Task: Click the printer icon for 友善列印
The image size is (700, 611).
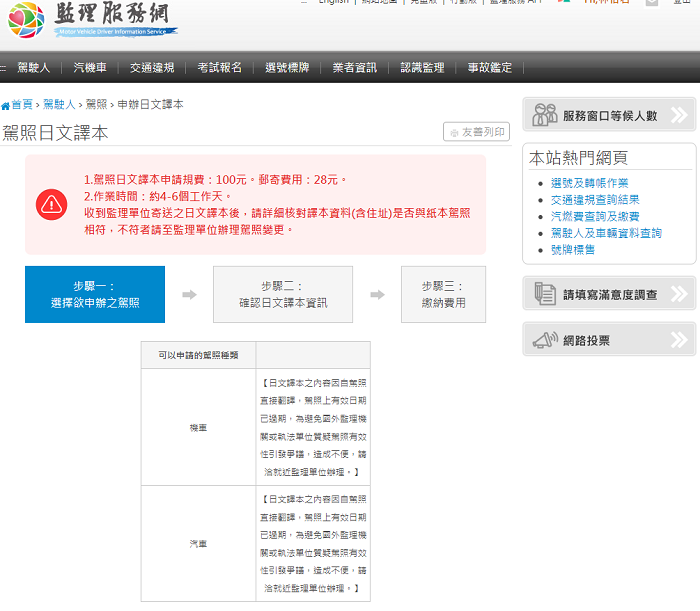Action: [x=455, y=133]
